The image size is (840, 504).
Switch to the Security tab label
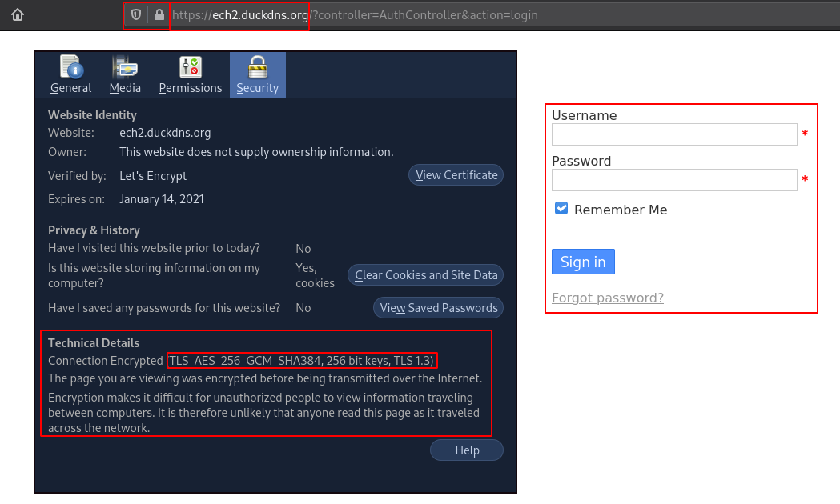coord(258,88)
